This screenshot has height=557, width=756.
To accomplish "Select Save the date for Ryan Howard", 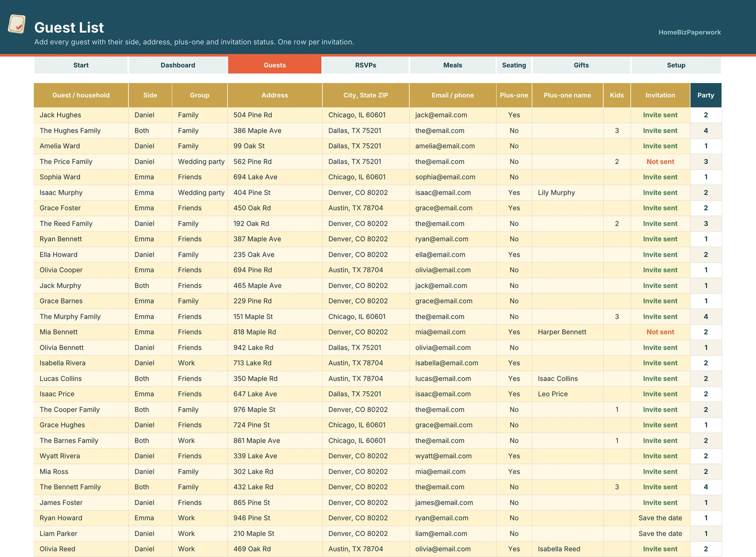I will click(x=660, y=518).
